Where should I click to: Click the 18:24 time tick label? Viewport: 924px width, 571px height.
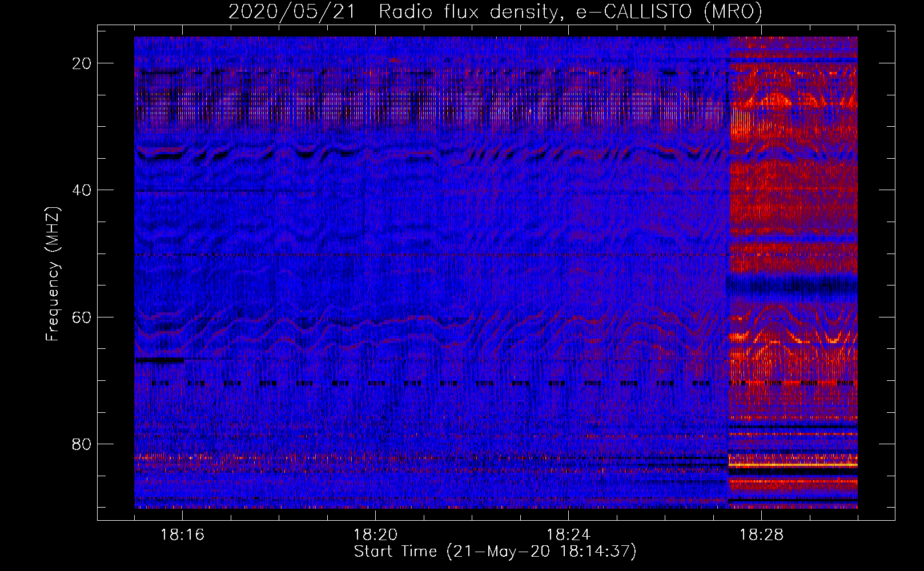tap(568, 535)
